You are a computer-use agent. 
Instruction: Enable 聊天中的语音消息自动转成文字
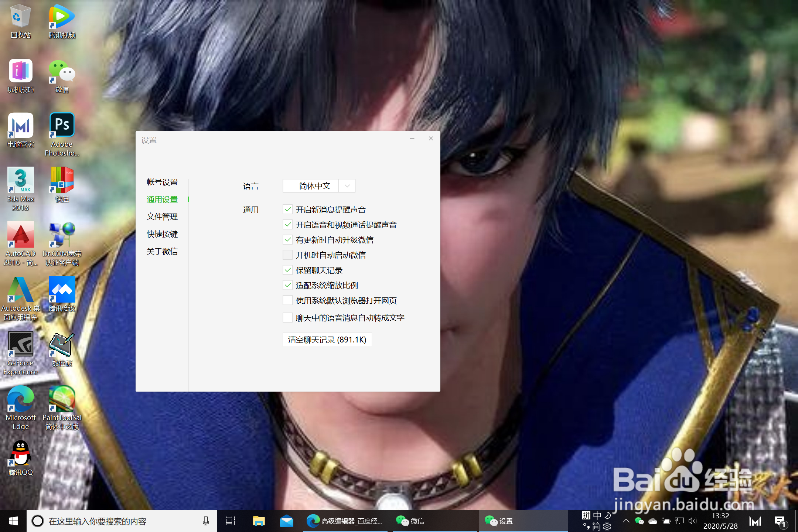[287, 318]
